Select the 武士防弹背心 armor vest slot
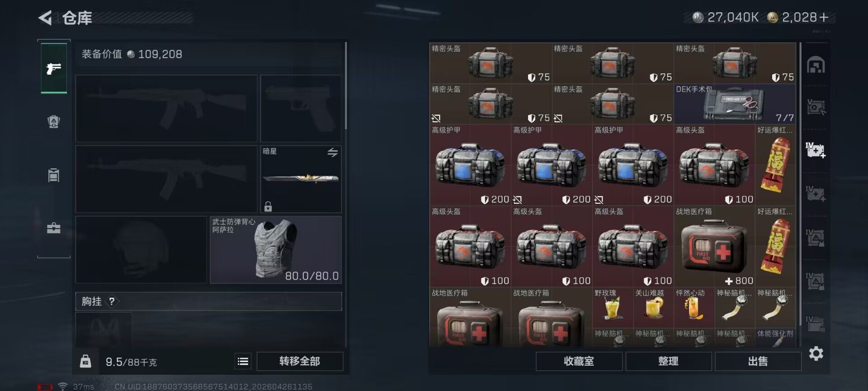The image size is (868, 391). pyautogui.click(x=276, y=249)
